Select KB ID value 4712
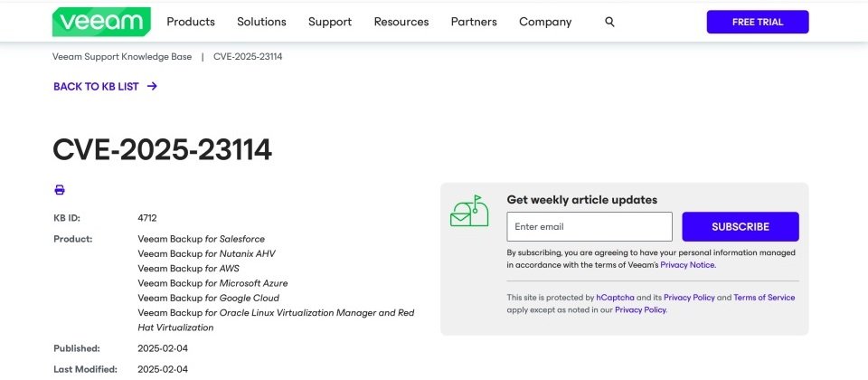Image resolution: width=868 pixels, height=380 pixels. point(147,218)
